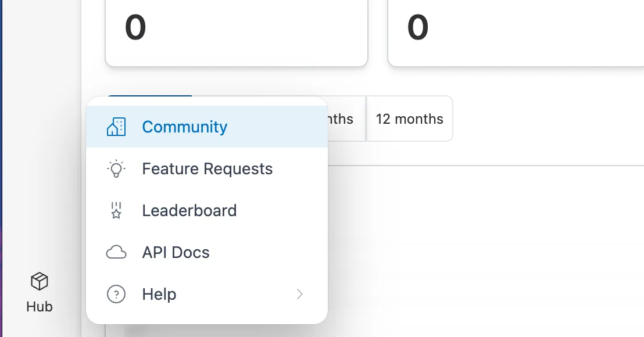Click the API Docs cloud icon
644x337 pixels.
tap(116, 252)
